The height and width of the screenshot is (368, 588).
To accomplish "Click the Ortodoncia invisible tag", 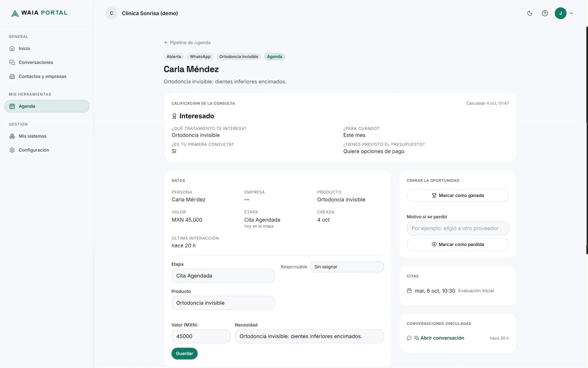I will [x=239, y=56].
